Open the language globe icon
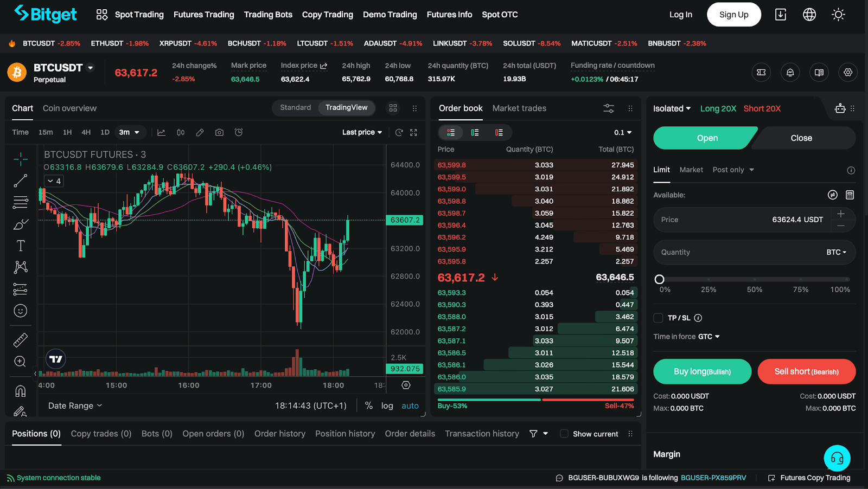Image resolution: width=868 pixels, height=489 pixels. click(x=809, y=15)
